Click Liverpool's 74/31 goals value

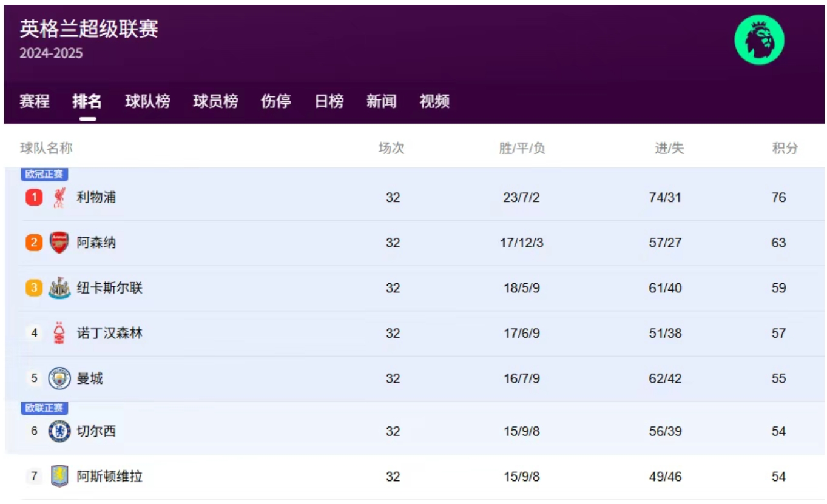(x=665, y=198)
